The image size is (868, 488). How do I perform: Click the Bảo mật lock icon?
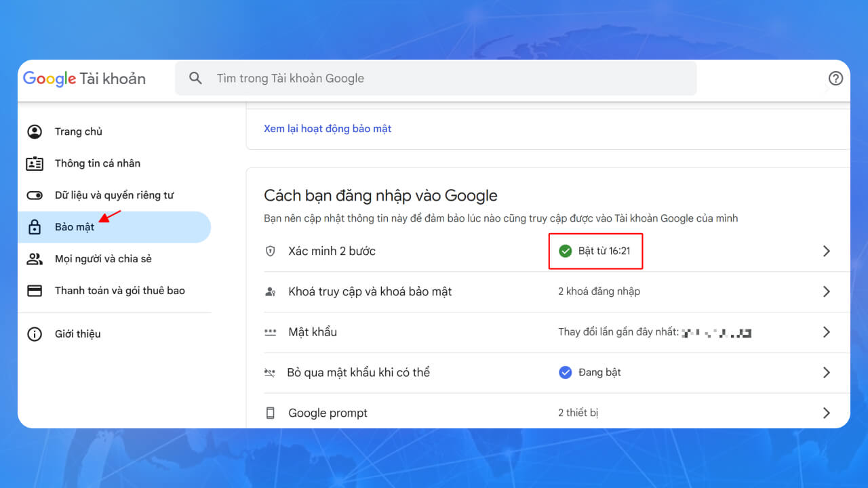(34, 227)
